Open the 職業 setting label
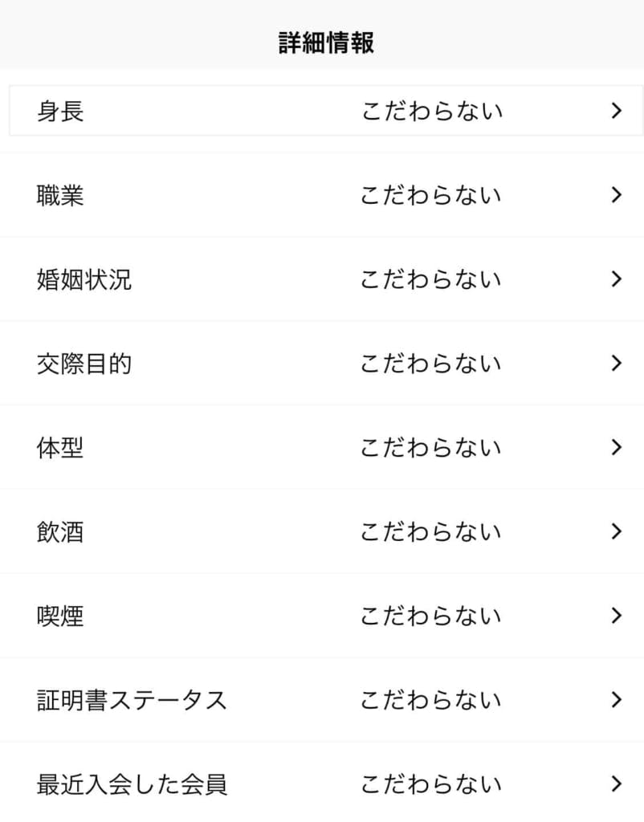Screen dimensions: 644x822 [x=60, y=195]
